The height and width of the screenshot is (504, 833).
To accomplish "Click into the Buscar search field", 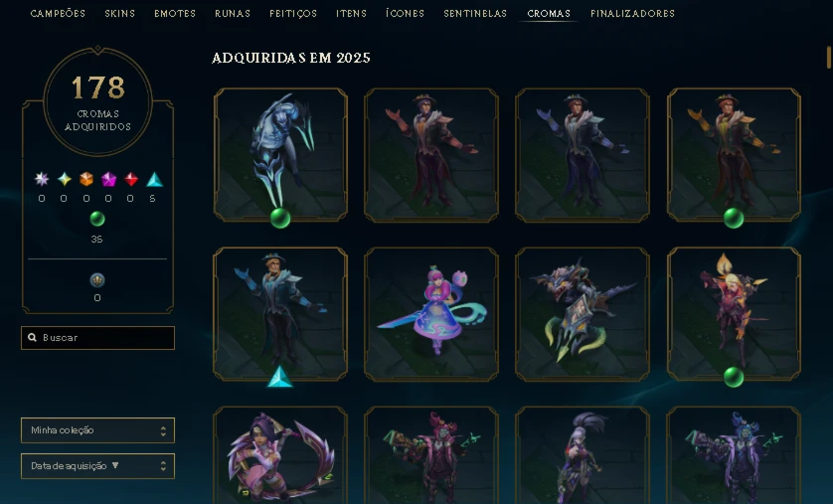I will tap(97, 338).
